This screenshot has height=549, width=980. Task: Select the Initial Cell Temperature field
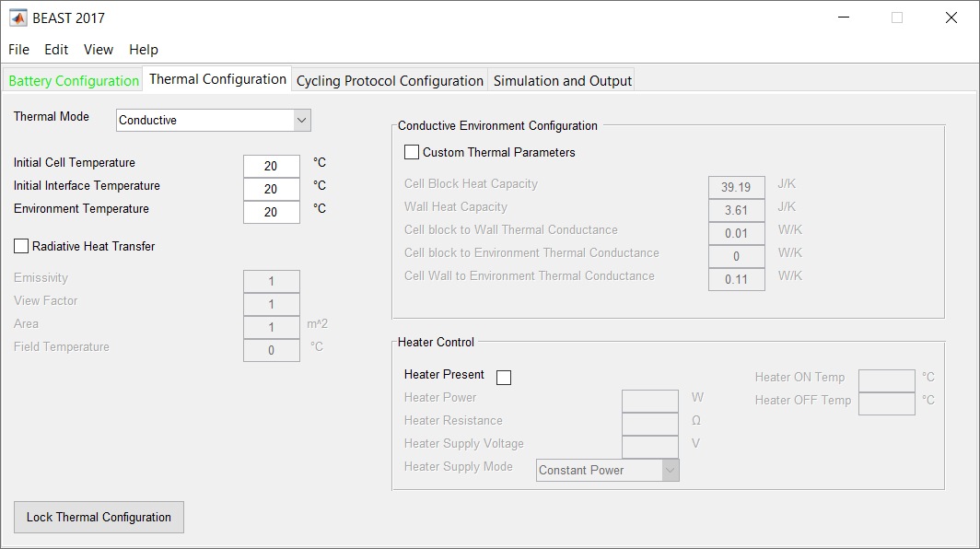(x=271, y=165)
